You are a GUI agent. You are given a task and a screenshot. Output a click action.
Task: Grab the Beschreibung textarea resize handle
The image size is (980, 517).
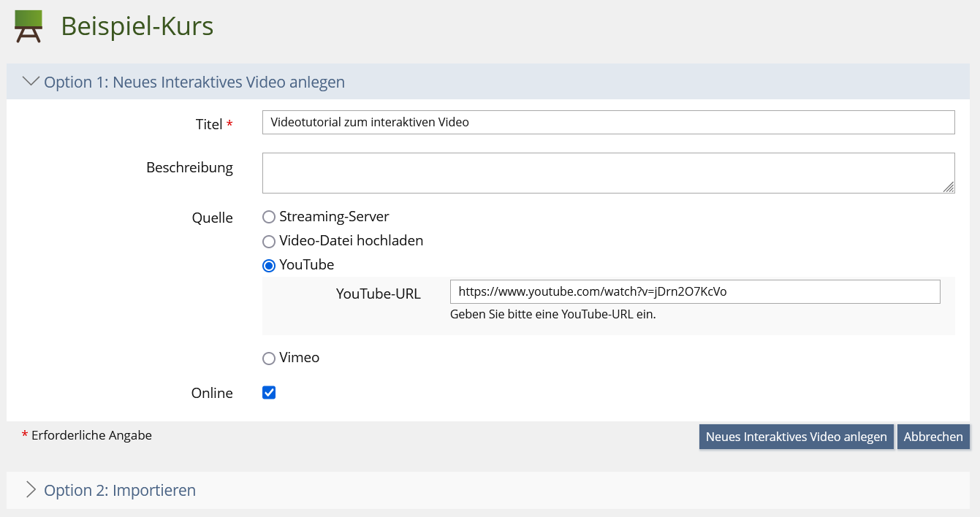pos(949,188)
